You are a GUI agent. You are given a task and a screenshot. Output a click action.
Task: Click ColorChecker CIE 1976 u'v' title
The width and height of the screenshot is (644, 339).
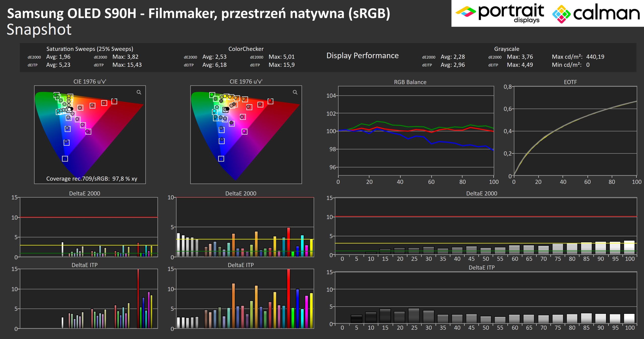246,82
